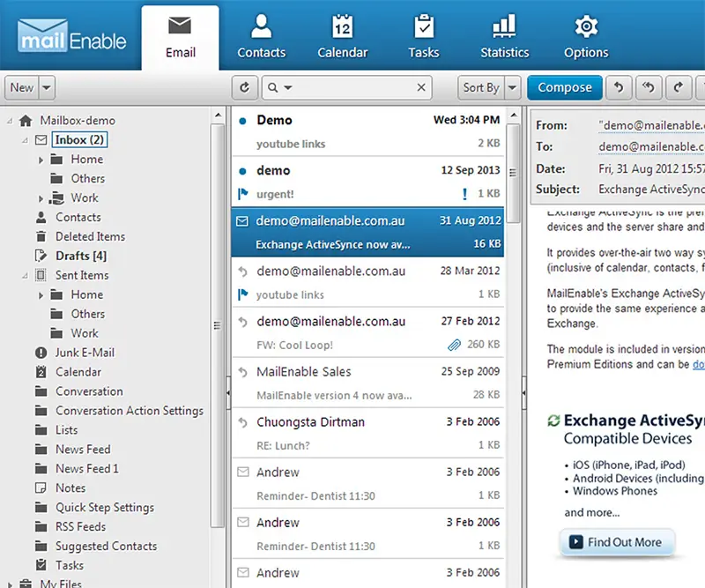Viewport: 705px width, 588px height.
Task: Open the Options tab
Action: 586,37
